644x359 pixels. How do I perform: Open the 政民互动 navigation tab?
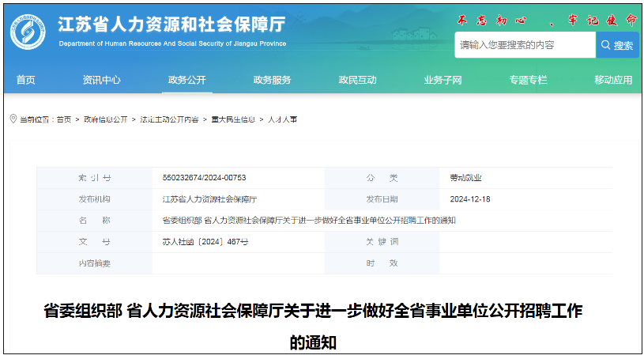(357, 80)
